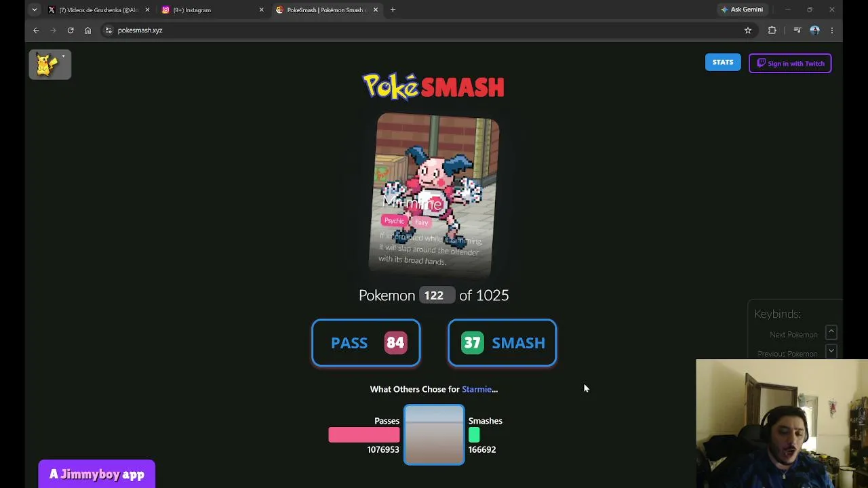Open the Chrome three-dot menu
Screen dimensions: 868x488
tap(831, 30)
